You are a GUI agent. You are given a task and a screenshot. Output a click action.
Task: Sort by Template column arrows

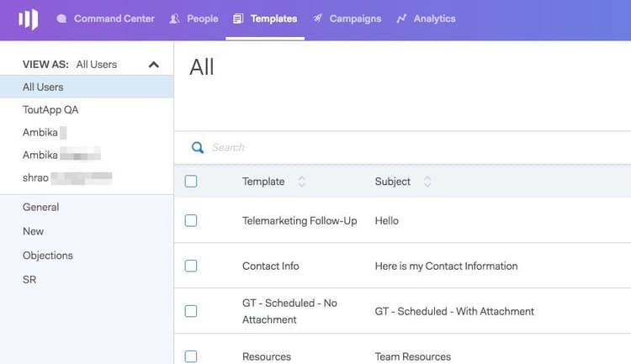(x=302, y=182)
